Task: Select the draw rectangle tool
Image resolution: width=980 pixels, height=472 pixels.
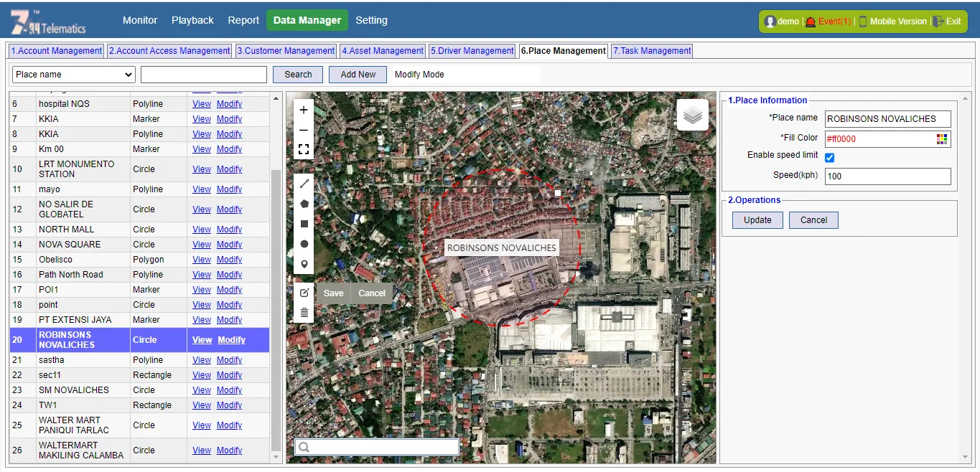Action: pyautogui.click(x=304, y=224)
